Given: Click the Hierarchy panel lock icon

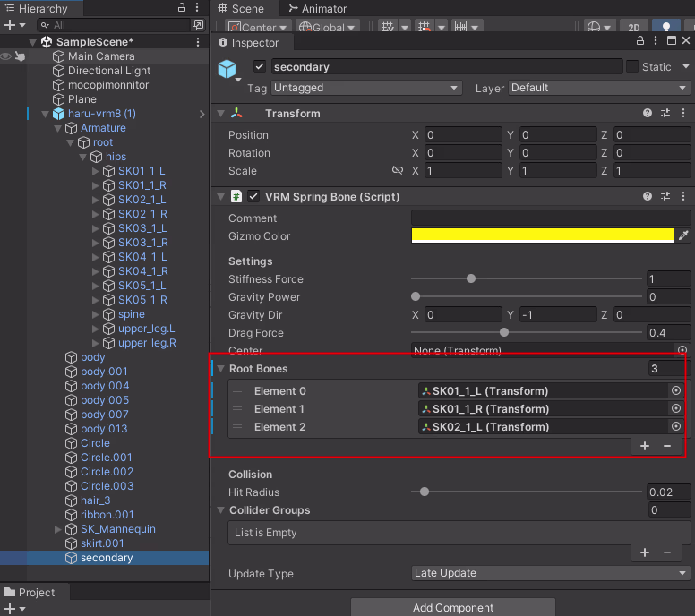Looking at the screenshot, I should coord(182,7).
